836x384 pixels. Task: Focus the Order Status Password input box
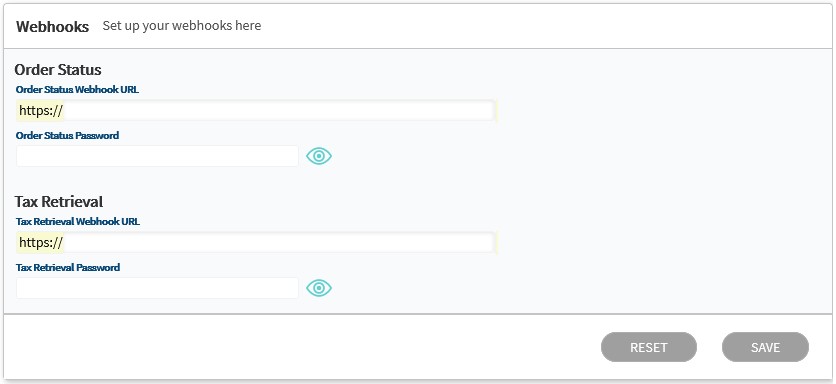pos(157,156)
